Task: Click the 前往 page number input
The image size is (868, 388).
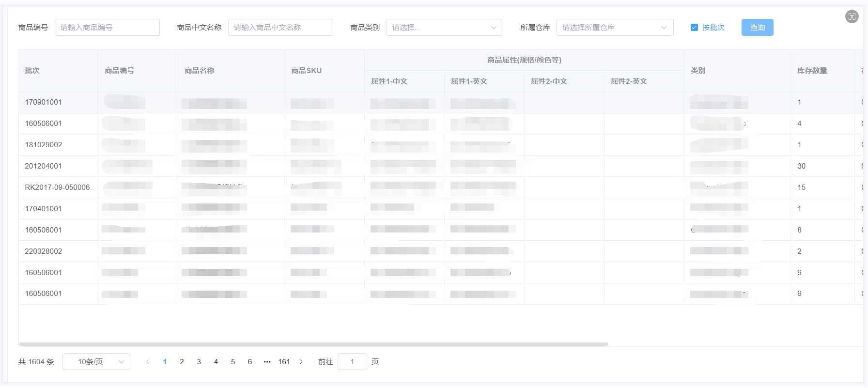Action: 352,362
